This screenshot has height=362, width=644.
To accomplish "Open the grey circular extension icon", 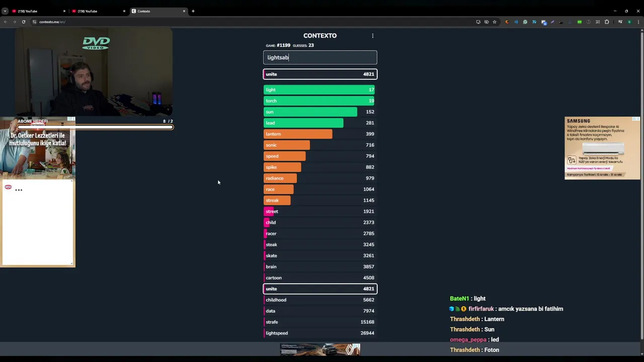I will (589, 22).
